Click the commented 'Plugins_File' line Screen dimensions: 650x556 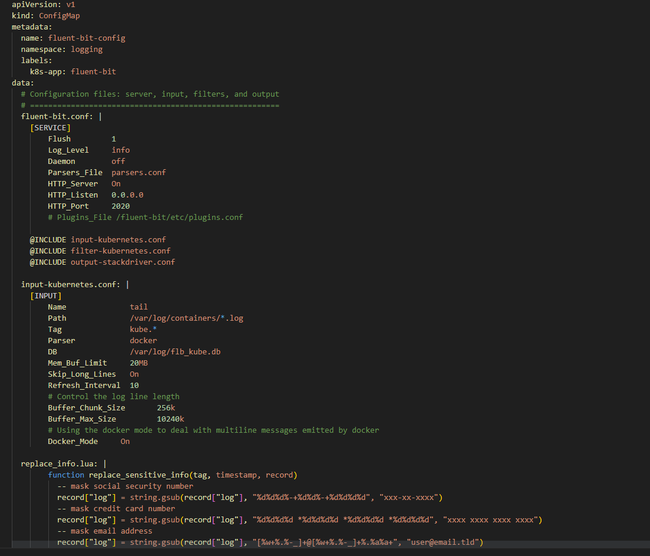coord(146,217)
